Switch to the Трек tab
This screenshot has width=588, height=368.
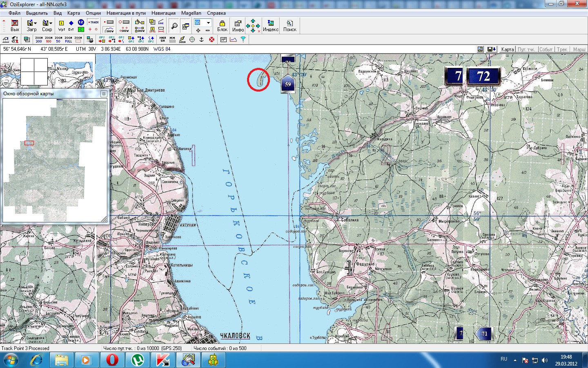coord(562,49)
